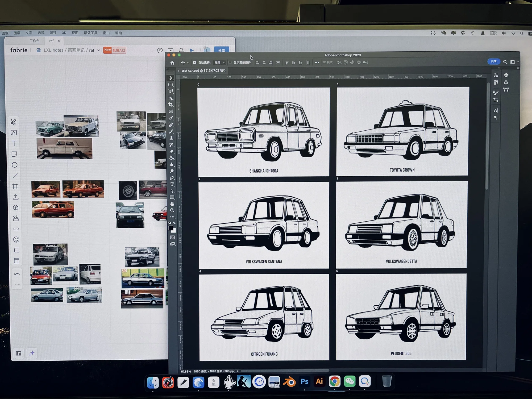Click the 反馈入口 feedback button in Fabrie
The height and width of the screenshot is (399, 532).
coord(119,50)
